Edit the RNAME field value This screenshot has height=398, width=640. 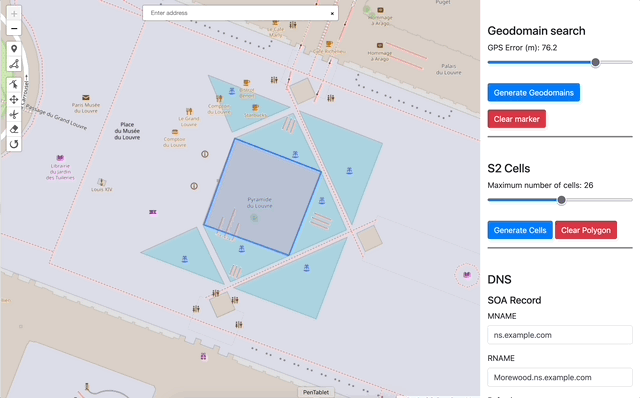pyautogui.click(x=560, y=377)
